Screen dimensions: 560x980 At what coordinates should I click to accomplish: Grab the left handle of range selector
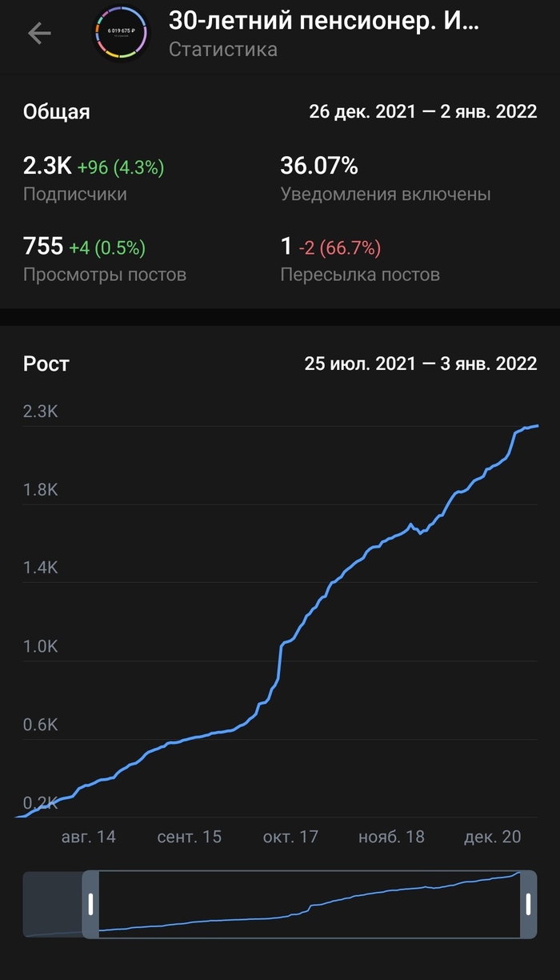coord(91,904)
